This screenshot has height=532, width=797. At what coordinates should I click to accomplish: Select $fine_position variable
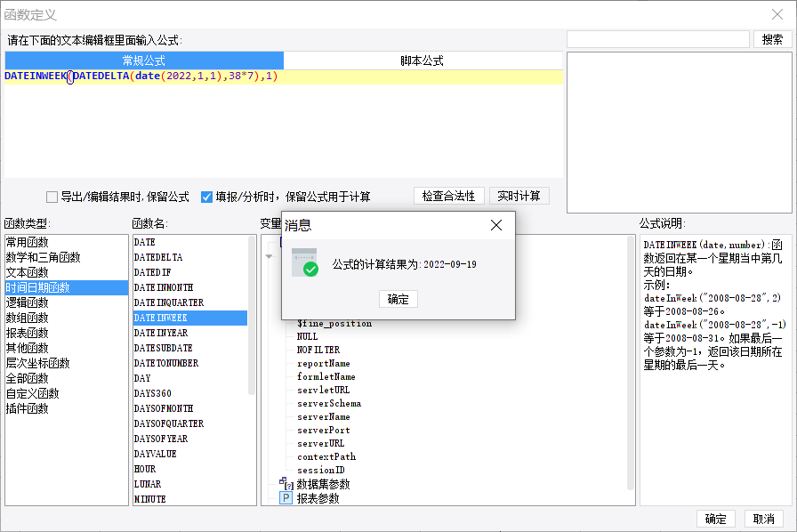(334, 324)
